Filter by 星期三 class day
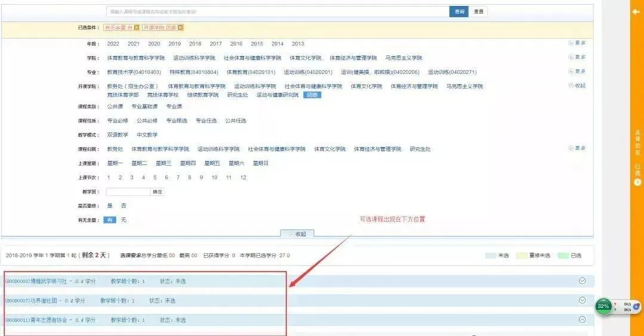Viewport: 644px width, 336px height. click(163, 163)
